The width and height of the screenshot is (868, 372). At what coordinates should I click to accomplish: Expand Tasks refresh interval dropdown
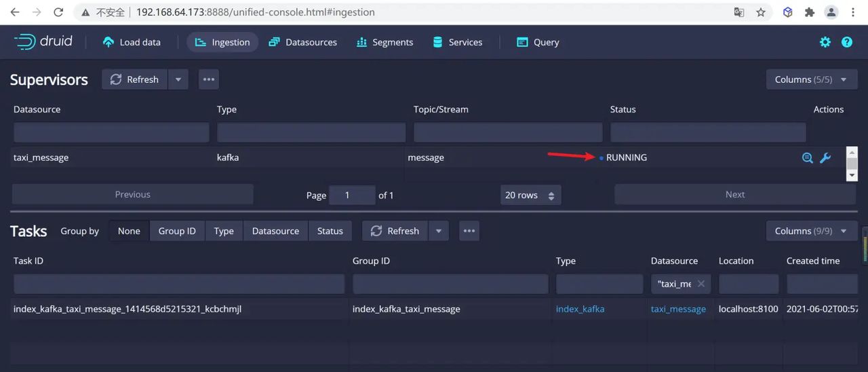pos(438,231)
